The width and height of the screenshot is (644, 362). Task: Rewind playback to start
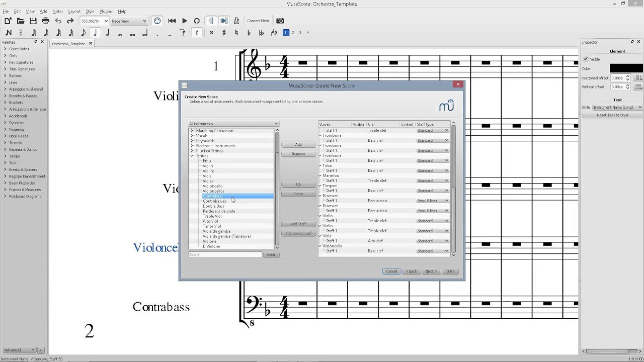click(172, 21)
